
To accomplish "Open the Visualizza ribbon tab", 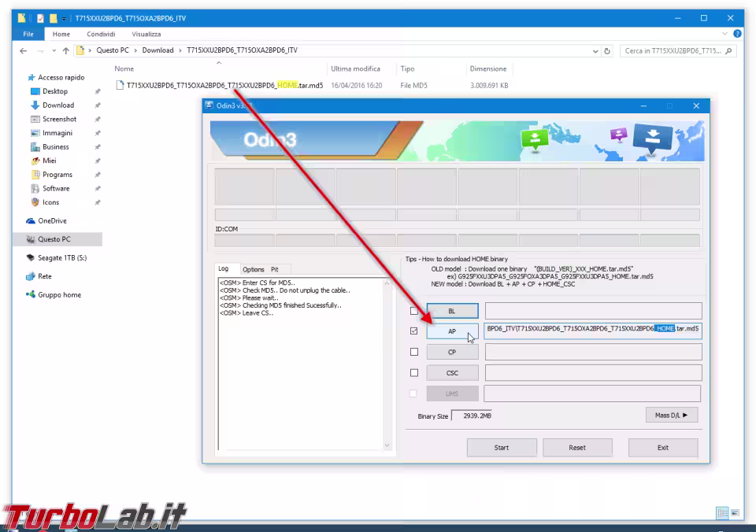I will 146,34.
